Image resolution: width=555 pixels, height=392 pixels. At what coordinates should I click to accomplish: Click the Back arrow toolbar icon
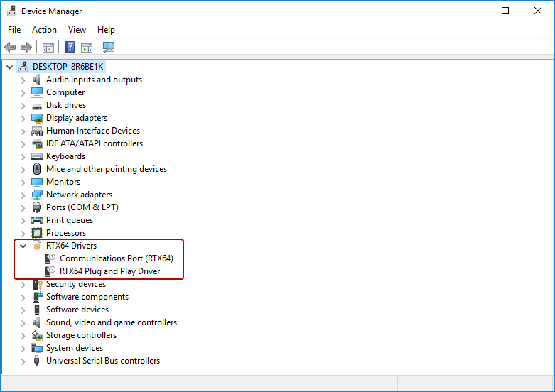[10, 47]
